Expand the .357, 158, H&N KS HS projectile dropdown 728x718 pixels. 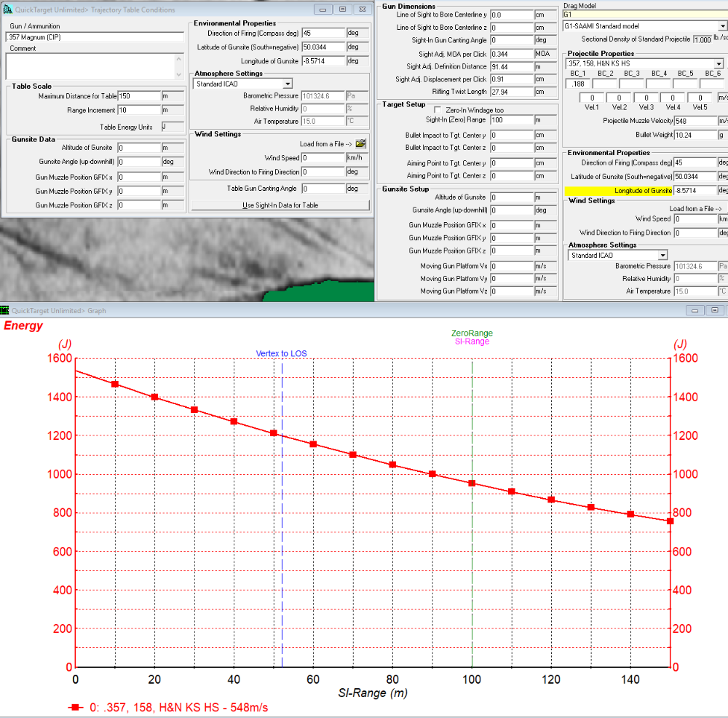[719, 63]
